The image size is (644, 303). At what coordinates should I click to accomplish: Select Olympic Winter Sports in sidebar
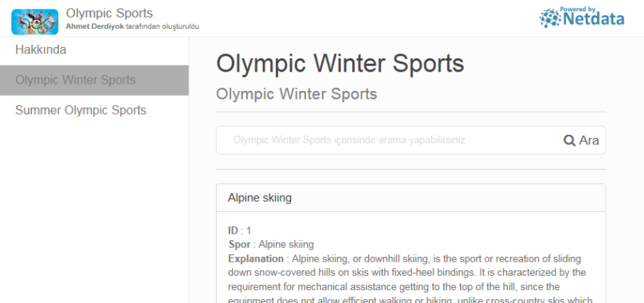[94, 81]
